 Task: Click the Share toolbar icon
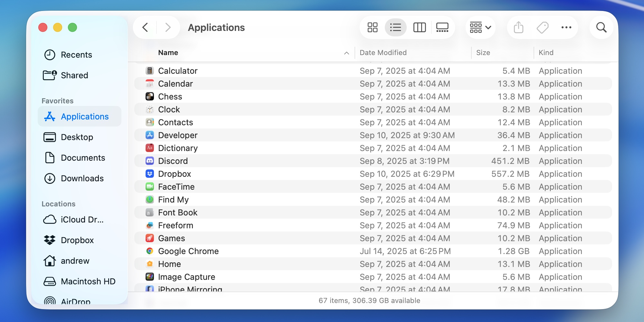tap(518, 27)
